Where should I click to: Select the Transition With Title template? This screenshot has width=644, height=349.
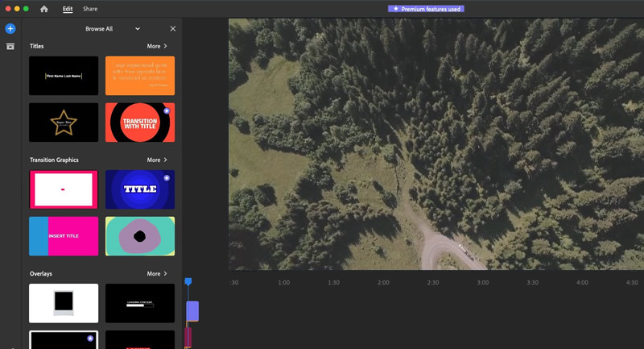tap(140, 123)
